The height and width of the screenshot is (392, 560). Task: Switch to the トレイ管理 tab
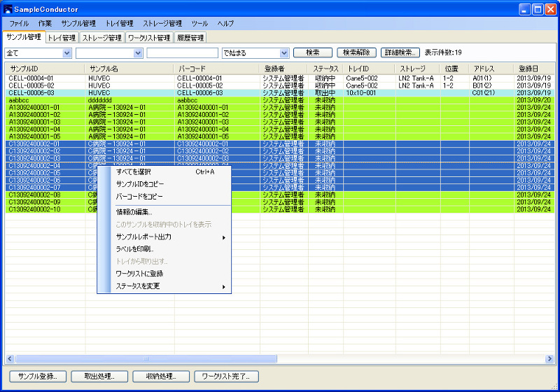tap(62, 38)
